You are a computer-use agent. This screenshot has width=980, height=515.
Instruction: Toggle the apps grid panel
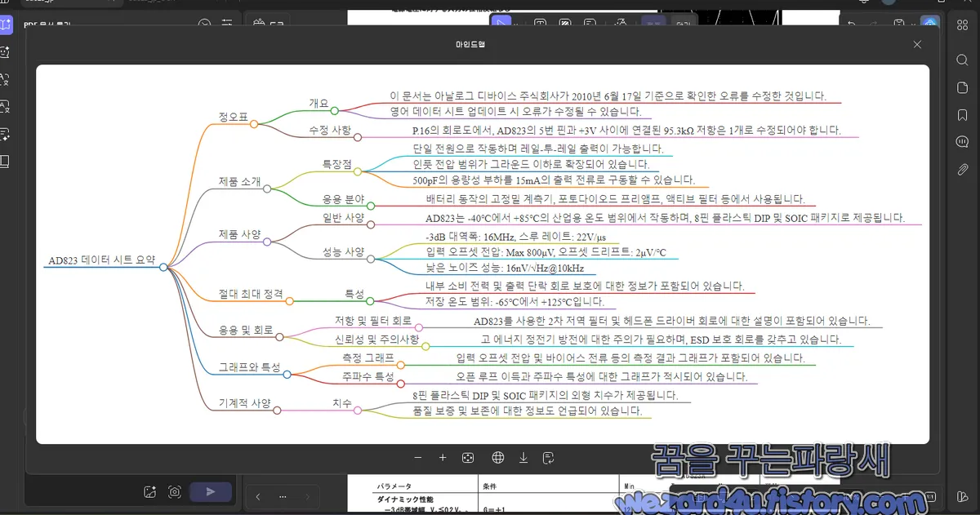pos(960,24)
